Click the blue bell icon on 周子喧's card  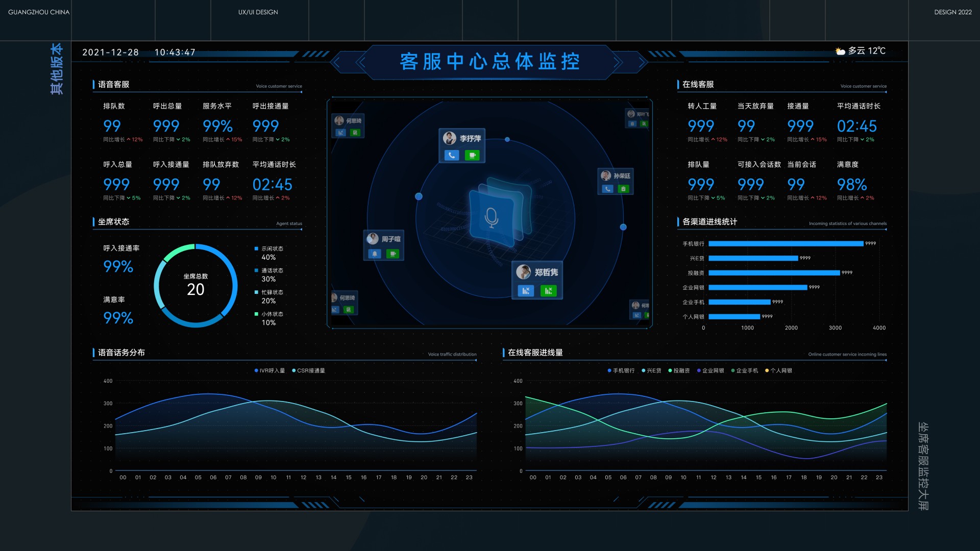[x=375, y=254]
